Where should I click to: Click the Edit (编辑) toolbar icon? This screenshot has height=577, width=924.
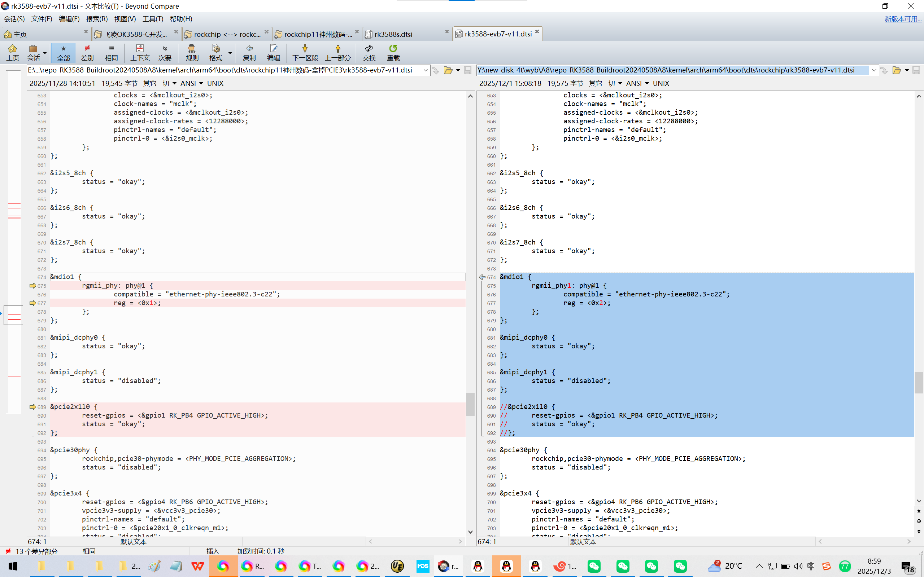[273, 52]
